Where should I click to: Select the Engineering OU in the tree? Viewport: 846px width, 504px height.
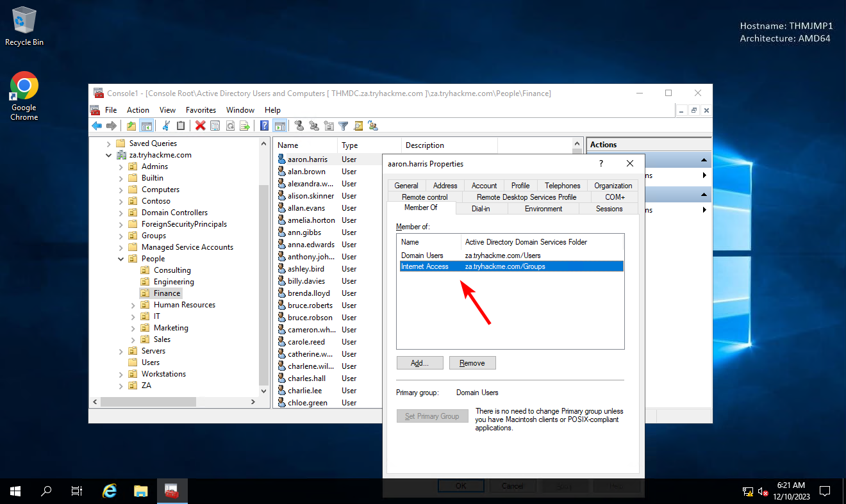pyautogui.click(x=174, y=282)
